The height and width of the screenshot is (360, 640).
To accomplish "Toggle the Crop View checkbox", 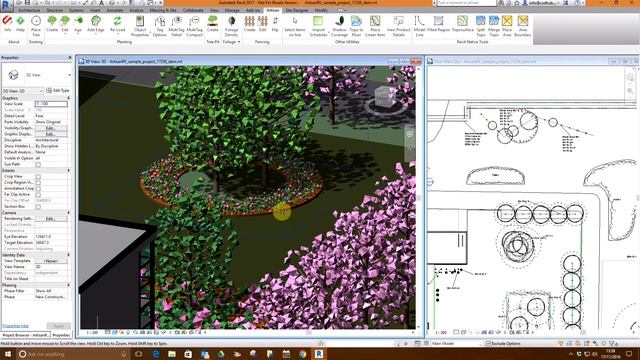I will pos(38,177).
